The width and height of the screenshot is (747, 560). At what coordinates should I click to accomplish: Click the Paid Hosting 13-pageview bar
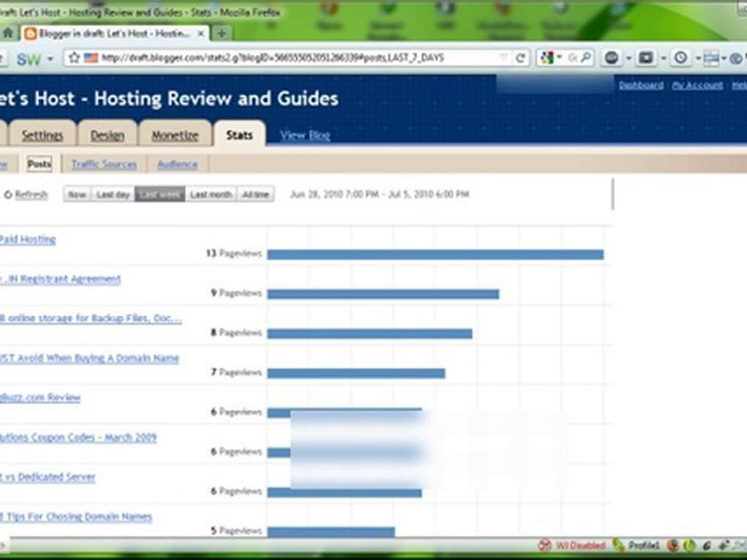point(436,255)
